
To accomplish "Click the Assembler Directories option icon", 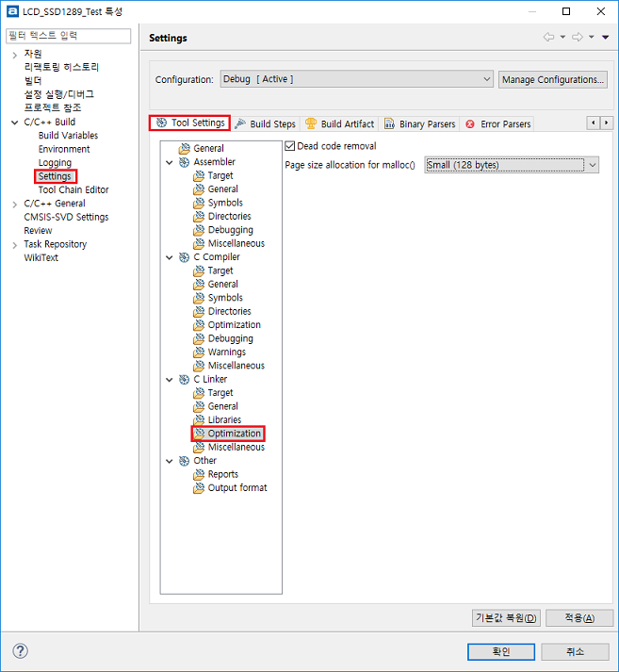I will (x=199, y=217).
